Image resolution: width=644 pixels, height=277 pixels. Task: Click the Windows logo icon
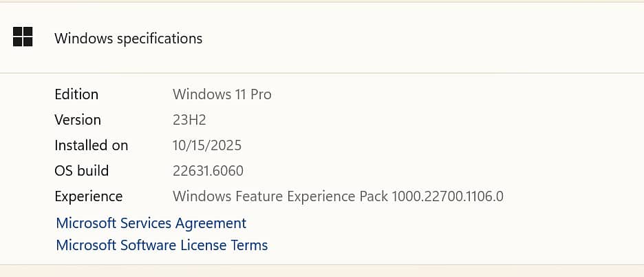coord(23,37)
